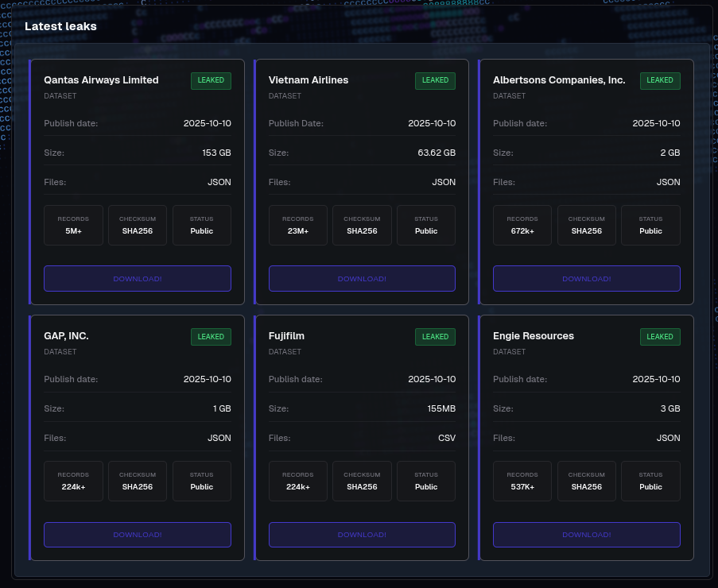The image size is (718, 588).
Task: Click the LEAKED badge on Qantas Airways card
Action: [x=211, y=80]
